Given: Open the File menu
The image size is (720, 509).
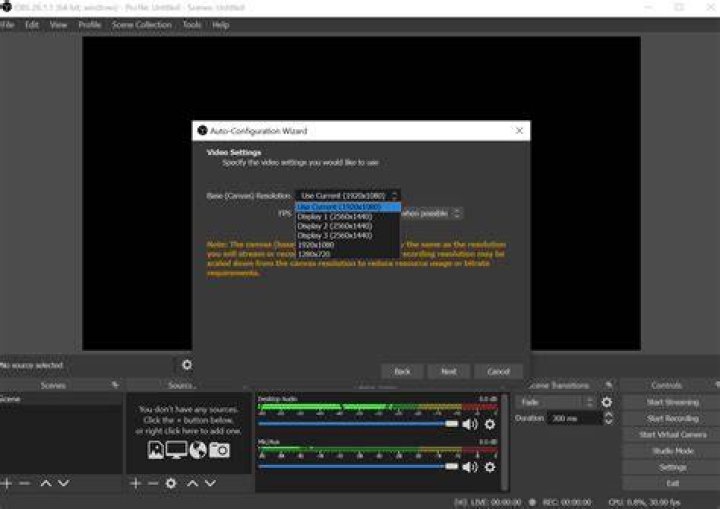Looking at the screenshot, I should [x=7, y=25].
